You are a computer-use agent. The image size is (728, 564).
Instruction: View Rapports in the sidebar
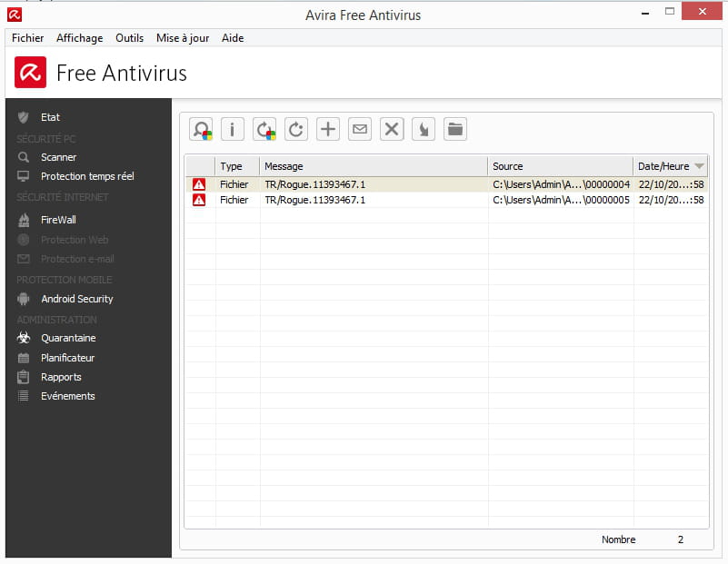tap(61, 377)
